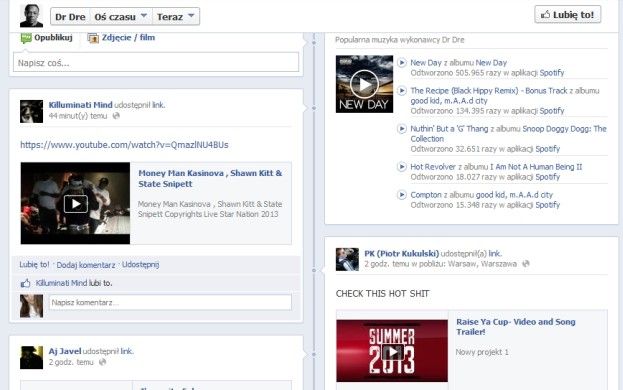Click link word in Killuminati Mind udostępnił link
The height and width of the screenshot is (390, 623).
point(158,105)
